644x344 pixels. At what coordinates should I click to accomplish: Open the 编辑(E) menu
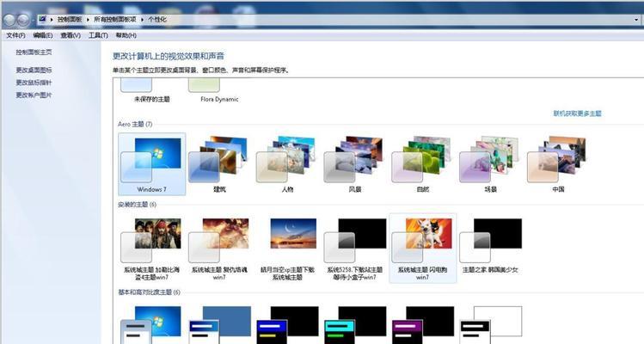(43, 35)
